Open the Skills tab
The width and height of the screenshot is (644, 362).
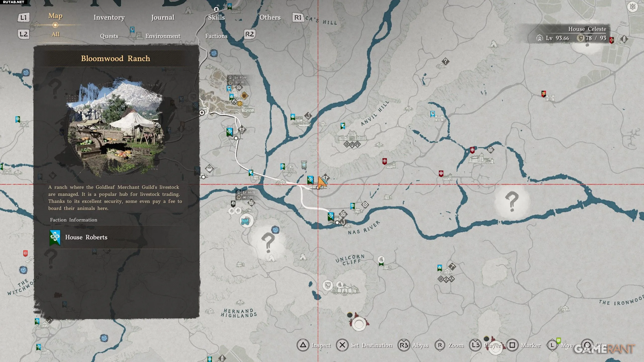[216, 17]
